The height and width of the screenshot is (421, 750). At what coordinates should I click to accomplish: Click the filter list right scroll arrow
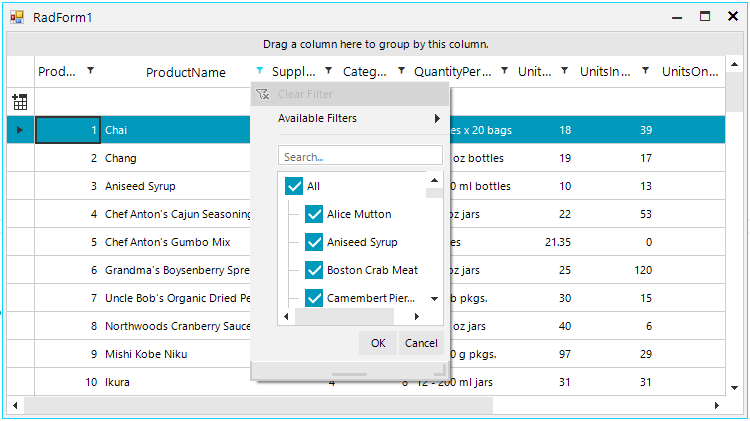tap(417, 316)
